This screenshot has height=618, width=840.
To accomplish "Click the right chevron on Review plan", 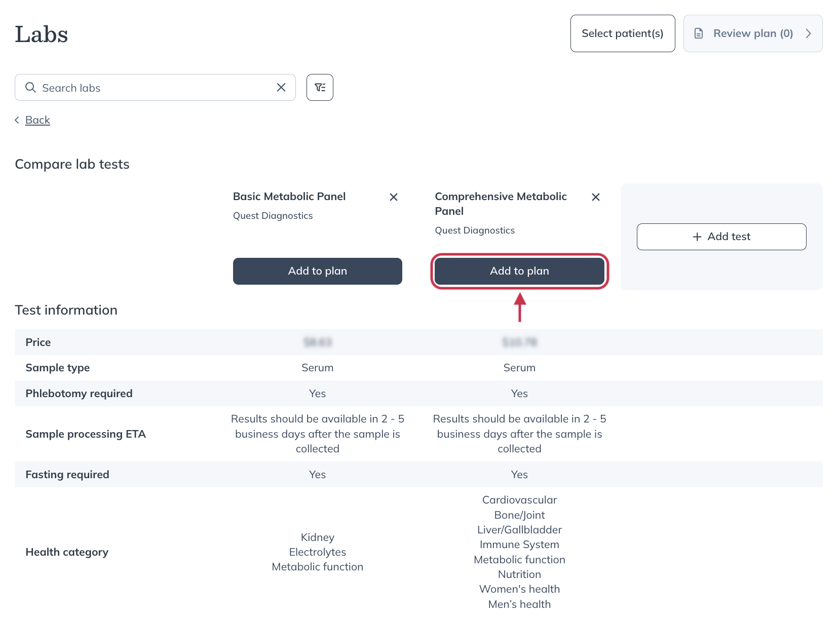I will coord(809,33).
